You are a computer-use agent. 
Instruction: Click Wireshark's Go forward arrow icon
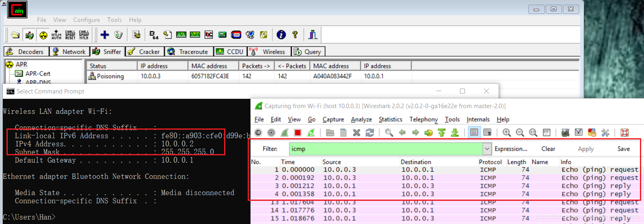415,133
